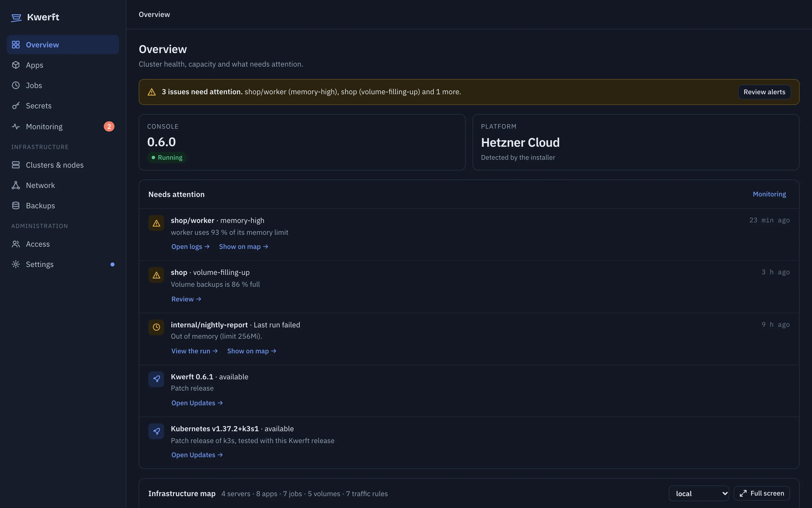
Task: Click the Kwerft 0.6.1 rocket icon
Action: [156, 379]
